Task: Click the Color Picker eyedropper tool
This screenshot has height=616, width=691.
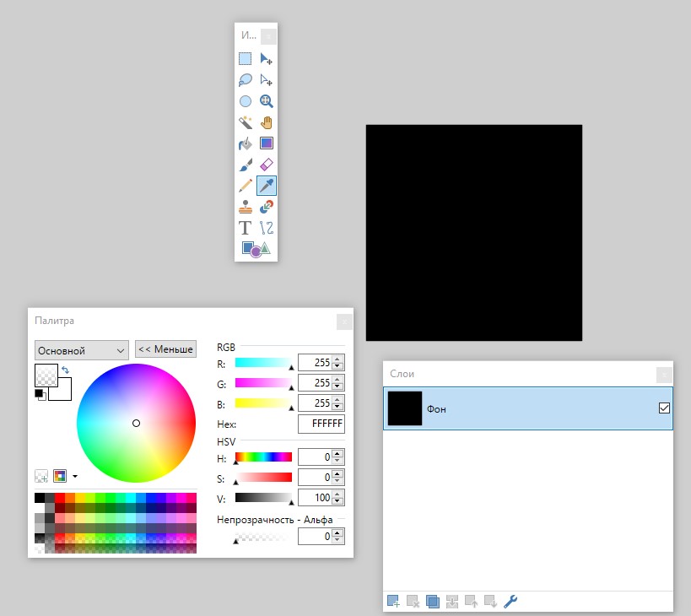Action: click(266, 186)
